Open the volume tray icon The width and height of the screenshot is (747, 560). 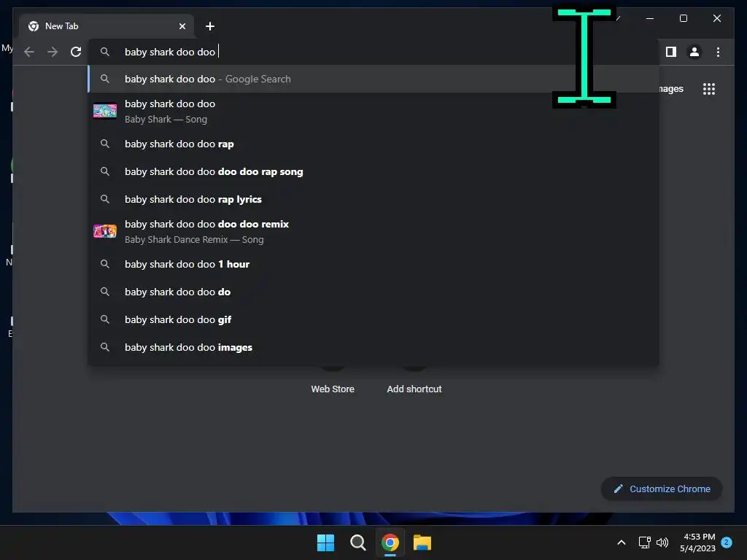point(662,542)
